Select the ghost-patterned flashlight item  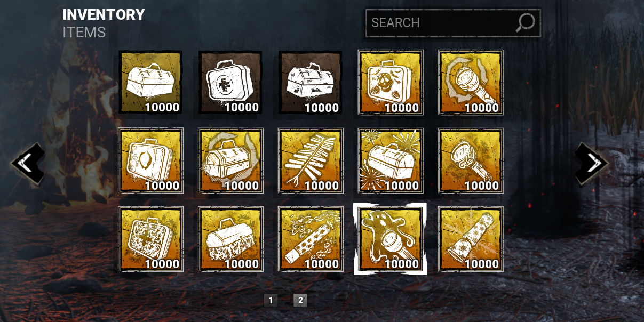390,239
